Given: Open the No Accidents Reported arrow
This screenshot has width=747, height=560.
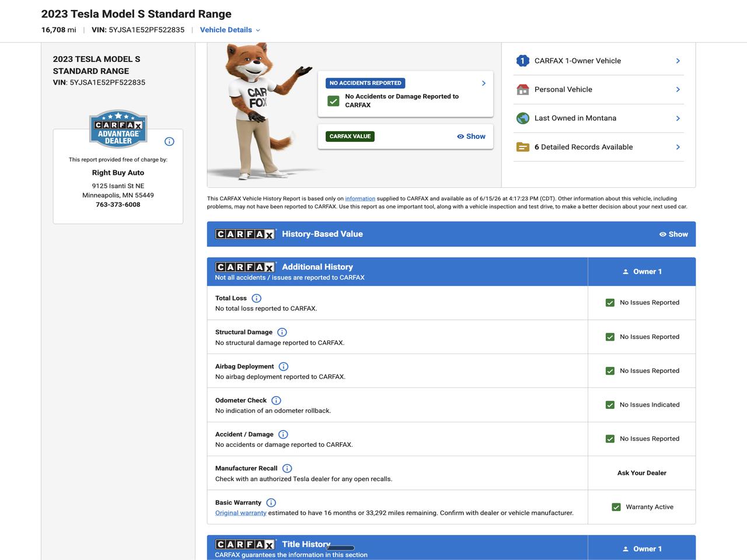Looking at the screenshot, I should click(x=483, y=83).
